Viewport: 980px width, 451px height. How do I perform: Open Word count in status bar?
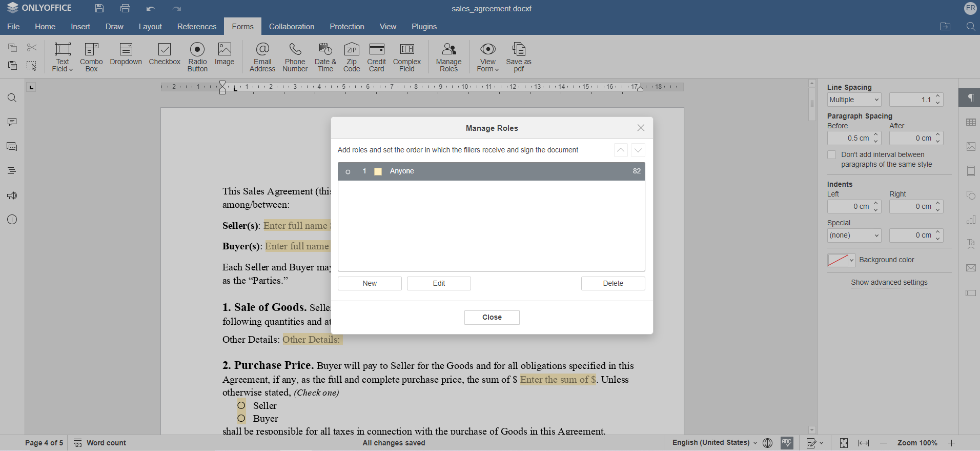pyautogui.click(x=100, y=443)
